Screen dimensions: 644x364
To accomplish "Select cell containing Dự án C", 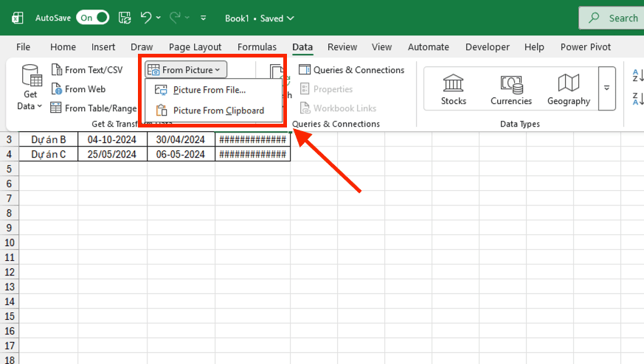I will point(49,154).
